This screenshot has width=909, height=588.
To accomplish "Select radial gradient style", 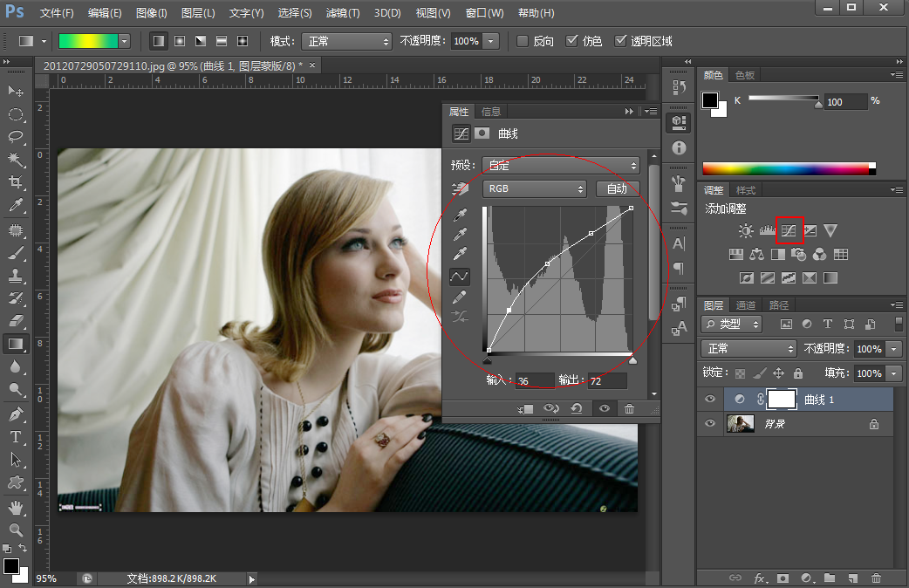I will point(180,41).
